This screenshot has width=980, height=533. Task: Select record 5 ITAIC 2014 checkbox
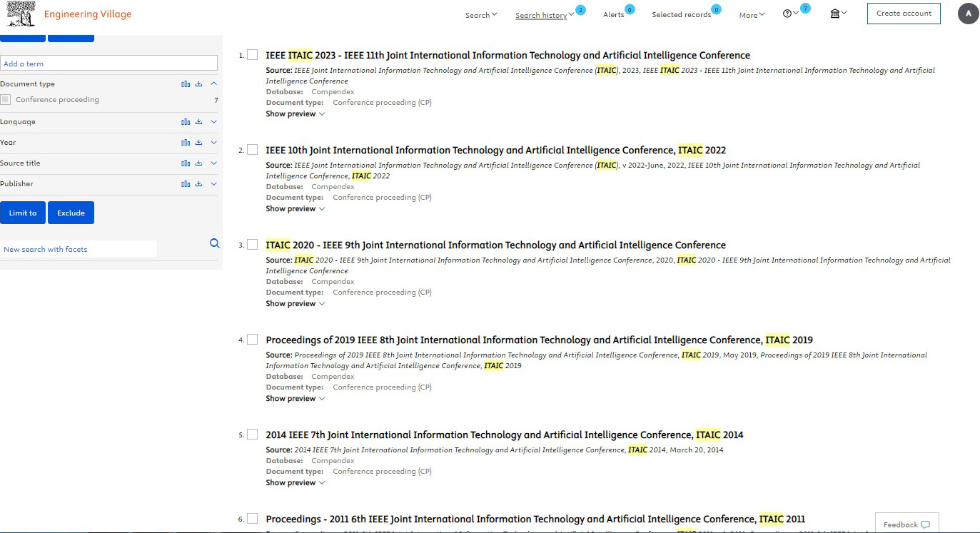coord(253,435)
